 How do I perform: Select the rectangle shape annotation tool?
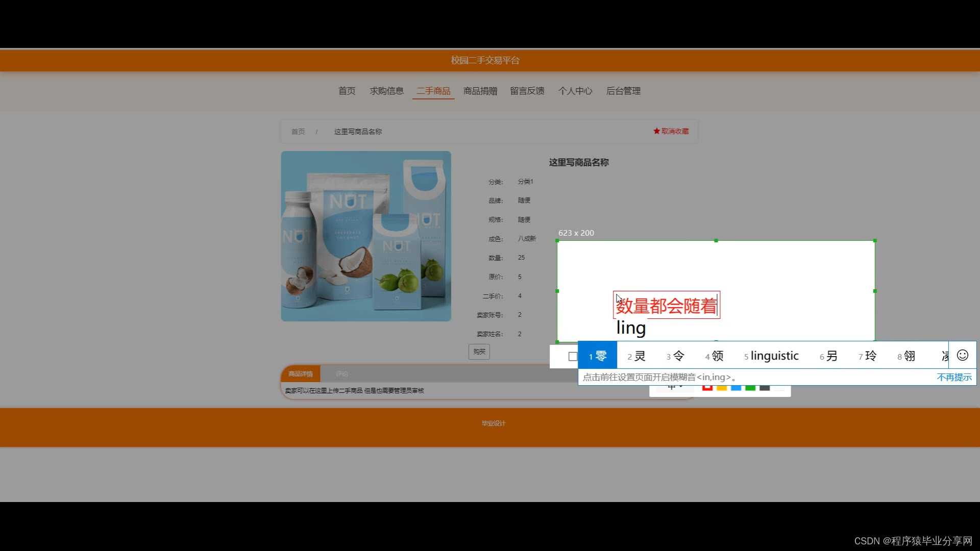tap(573, 356)
